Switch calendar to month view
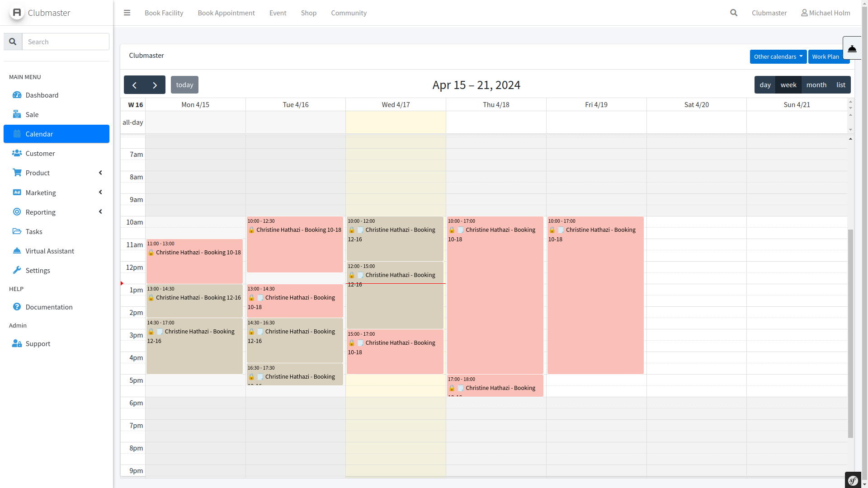Viewport: 868px width, 488px height. (x=816, y=85)
